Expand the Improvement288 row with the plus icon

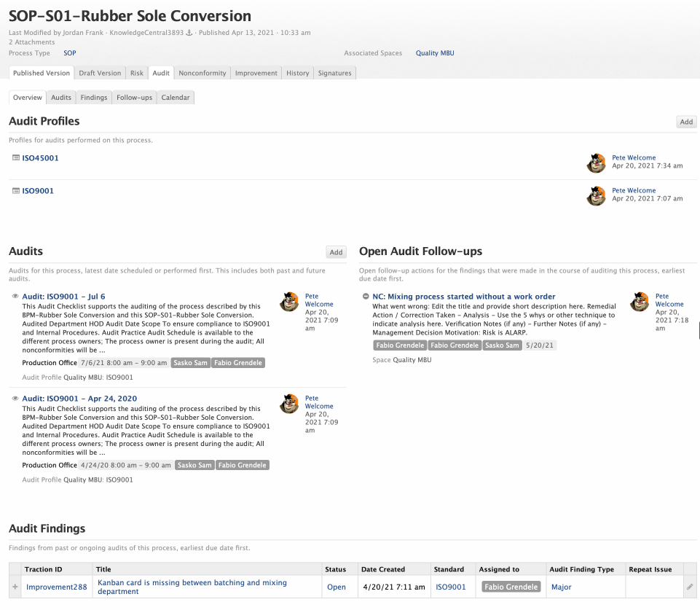(15, 587)
